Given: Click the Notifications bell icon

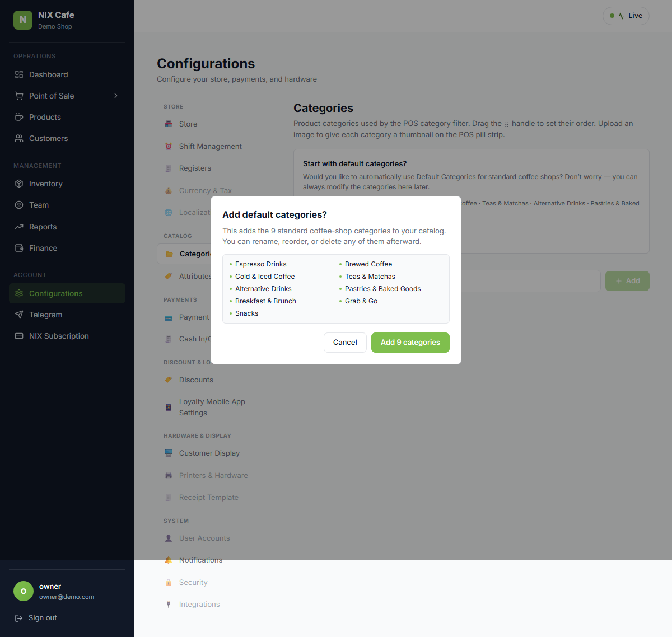Looking at the screenshot, I should pyautogui.click(x=169, y=560).
